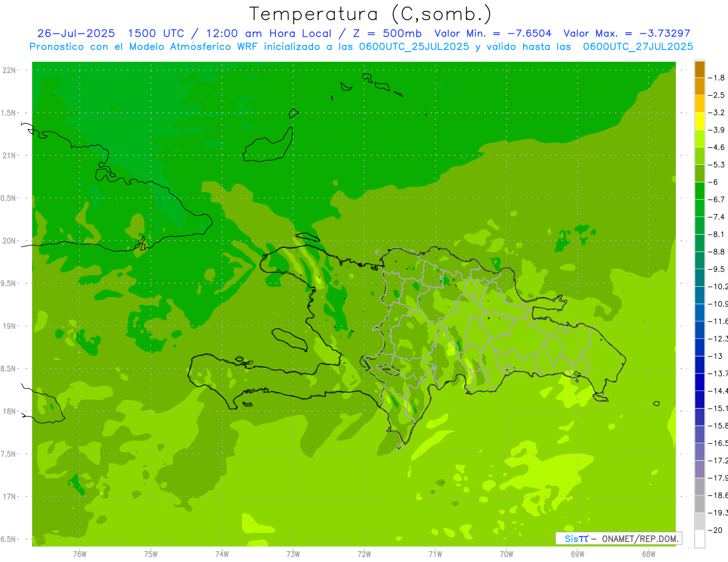This screenshot has height=562, width=728.
Task: Click the '-5.3' colorbar value
Action: (x=718, y=165)
